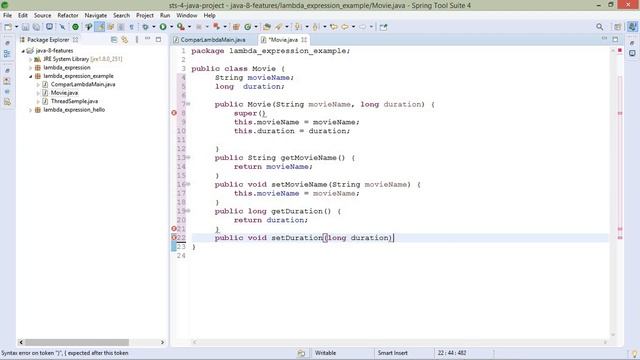This screenshot has height=360, width=640.
Task: Click the Search magnifier icon at top right
Action: click(x=599, y=27)
